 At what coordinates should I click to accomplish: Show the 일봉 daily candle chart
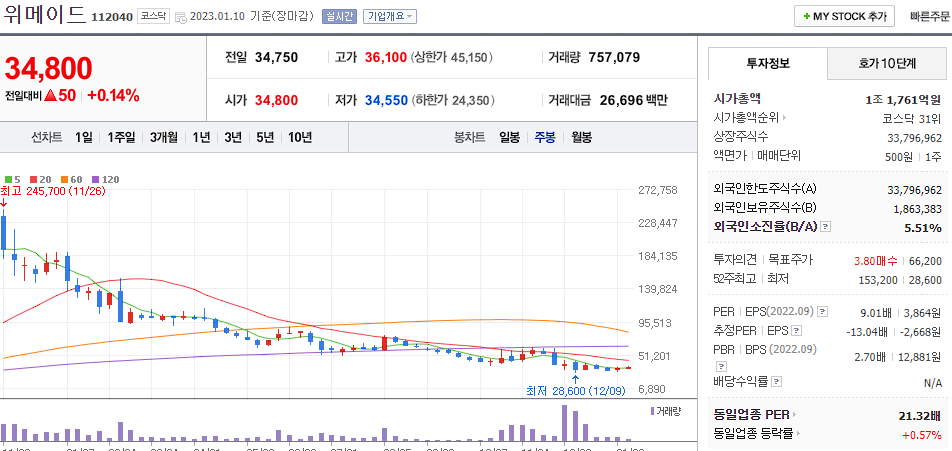[x=509, y=137]
